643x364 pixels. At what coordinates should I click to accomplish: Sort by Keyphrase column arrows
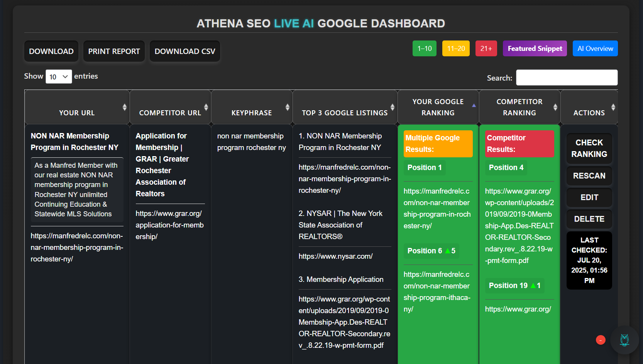pos(288,107)
